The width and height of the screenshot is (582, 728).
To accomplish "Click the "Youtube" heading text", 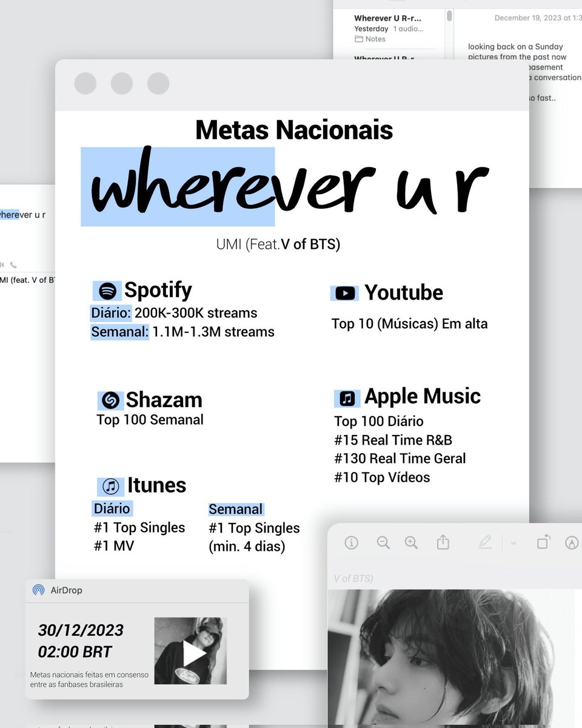I will coord(404,292).
